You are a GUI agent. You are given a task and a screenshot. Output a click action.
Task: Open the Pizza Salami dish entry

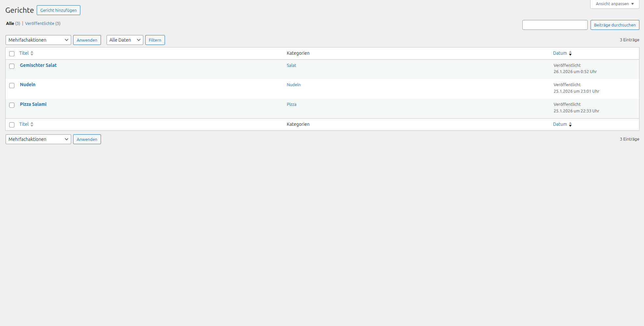click(33, 104)
